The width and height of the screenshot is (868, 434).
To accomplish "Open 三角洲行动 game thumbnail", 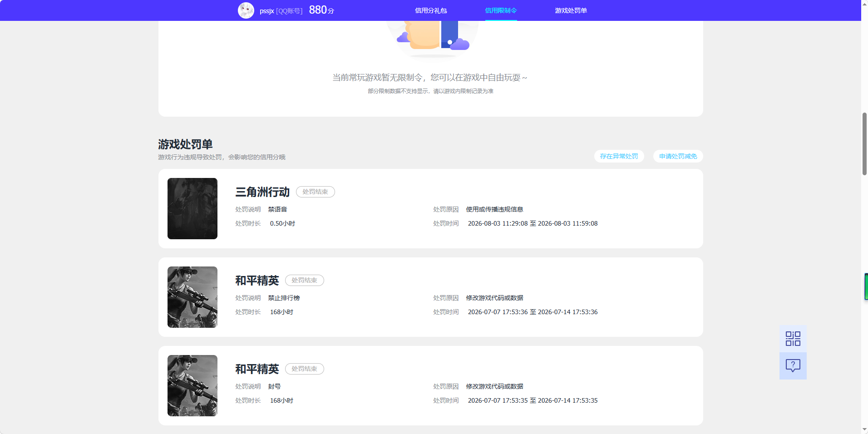I will (192, 208).
